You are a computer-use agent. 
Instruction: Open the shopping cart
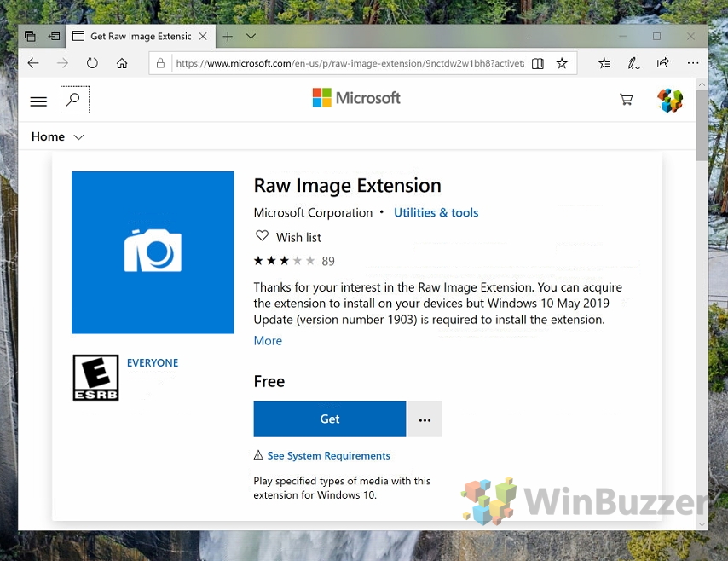click(626, 100)
